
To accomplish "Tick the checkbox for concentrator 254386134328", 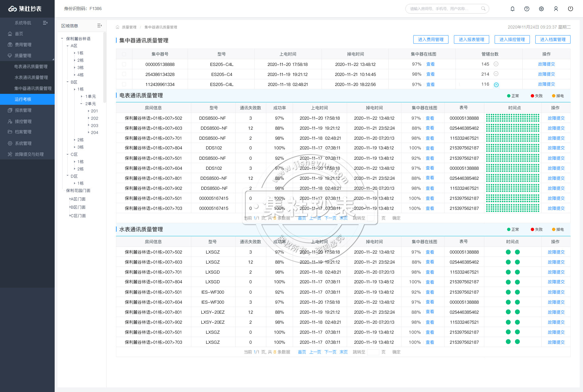I will [x=124, y=74].
